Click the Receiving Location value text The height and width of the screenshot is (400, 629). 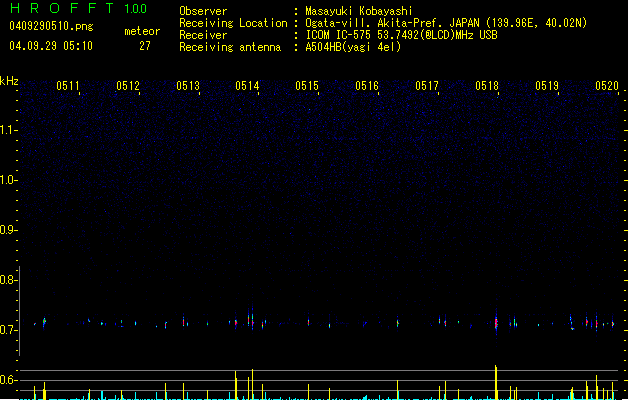pyautogui.click(x=446, y=23)
